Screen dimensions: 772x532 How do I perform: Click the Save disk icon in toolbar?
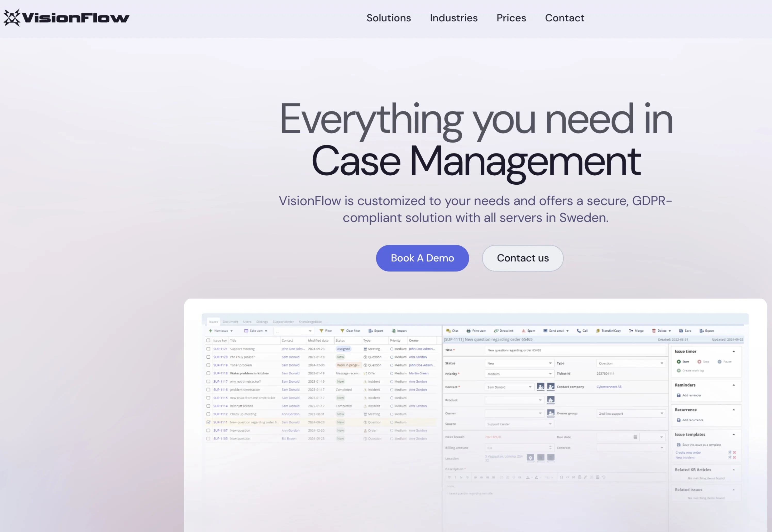(681, 331)
